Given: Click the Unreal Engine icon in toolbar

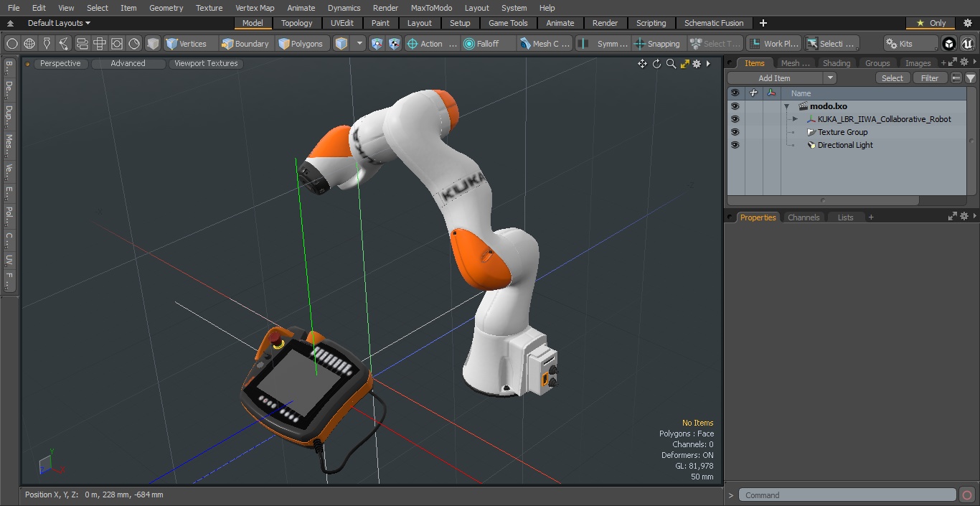Looking at the screenshot, I should coord(967,44).
